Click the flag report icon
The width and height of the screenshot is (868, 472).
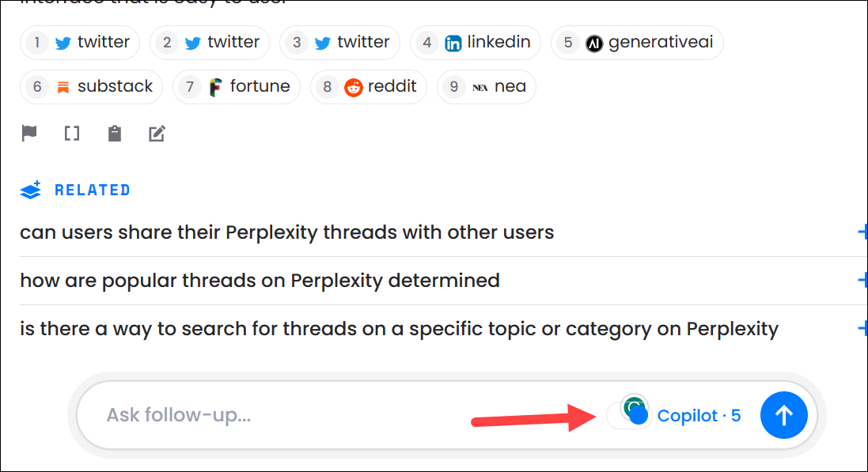[29, 134]
